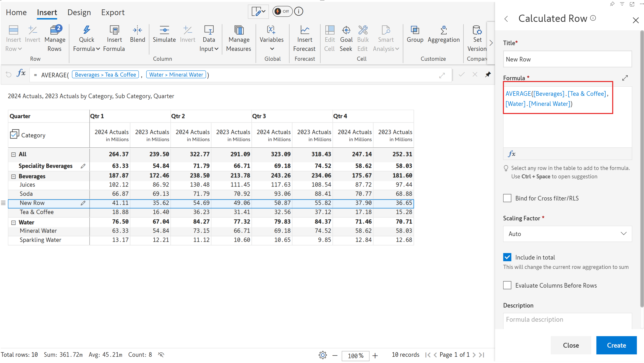The width and height of the screenshot is (644, 363).
Task: Click the Insert Forecast icon
Action: click(304, 30)
